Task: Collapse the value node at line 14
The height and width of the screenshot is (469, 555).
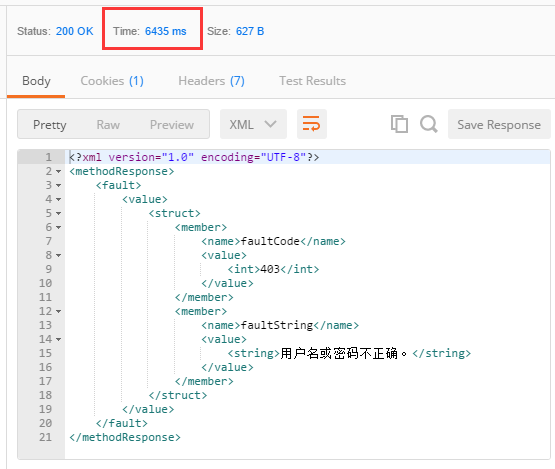Action: pos(58,339)
